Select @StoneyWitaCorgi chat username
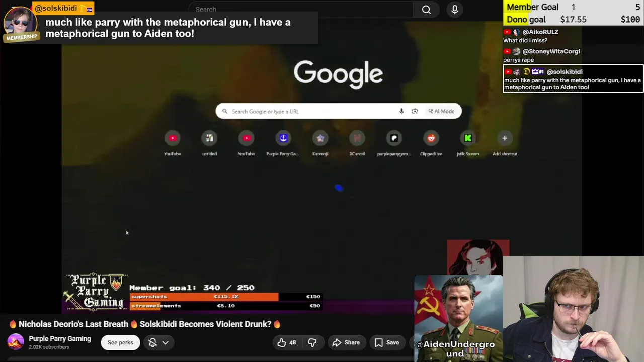This screenshot has height=362, width=644. (x=551, y=51)
